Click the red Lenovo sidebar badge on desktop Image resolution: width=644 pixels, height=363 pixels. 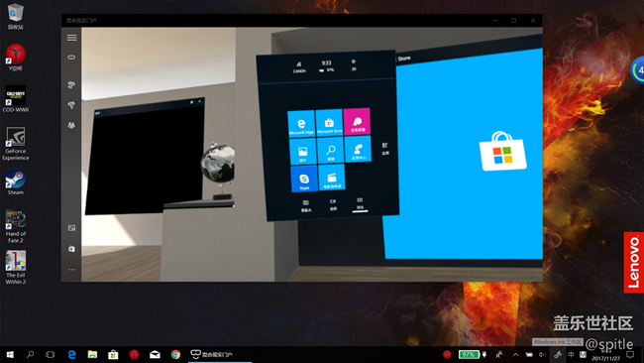click(634, 262)
